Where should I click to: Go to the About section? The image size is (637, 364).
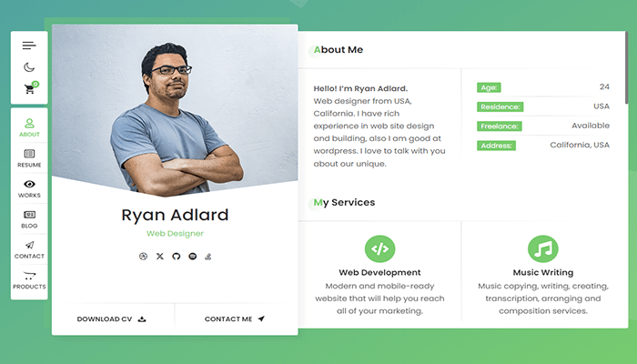[x=29, y=127]
